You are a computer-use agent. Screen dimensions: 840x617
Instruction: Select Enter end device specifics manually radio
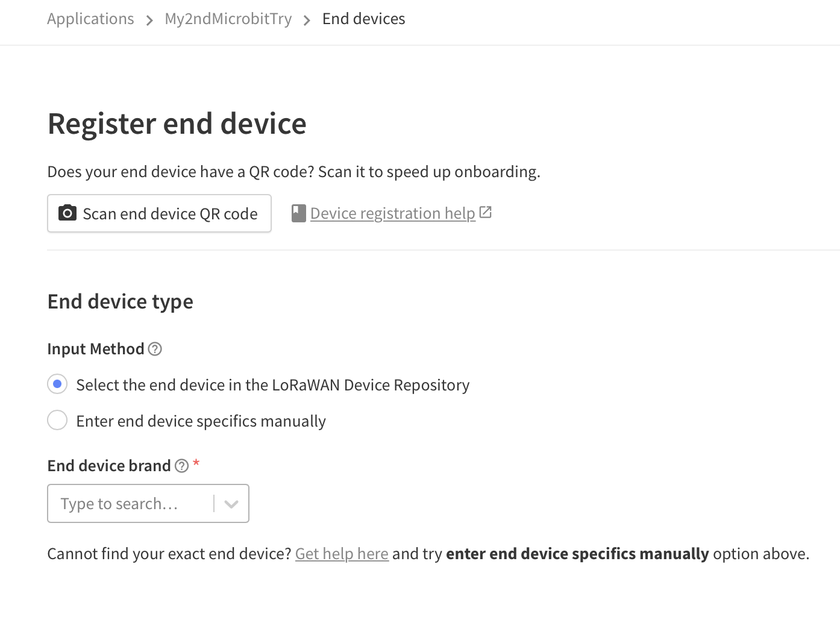tap(57, 420)
